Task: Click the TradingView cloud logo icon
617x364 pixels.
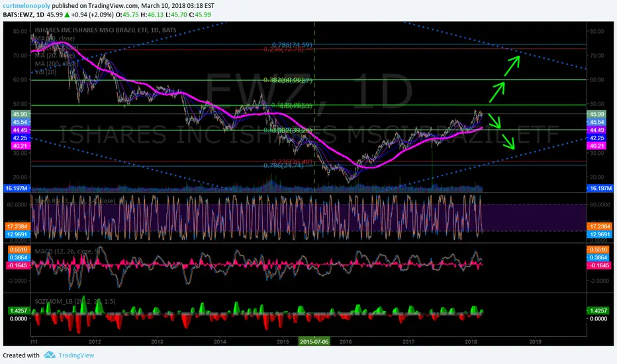Action: [x=50, y=355]
